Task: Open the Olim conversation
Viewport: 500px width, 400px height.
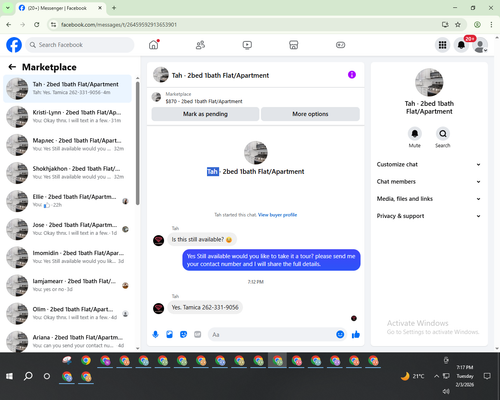Action: (x=67, y=313)
